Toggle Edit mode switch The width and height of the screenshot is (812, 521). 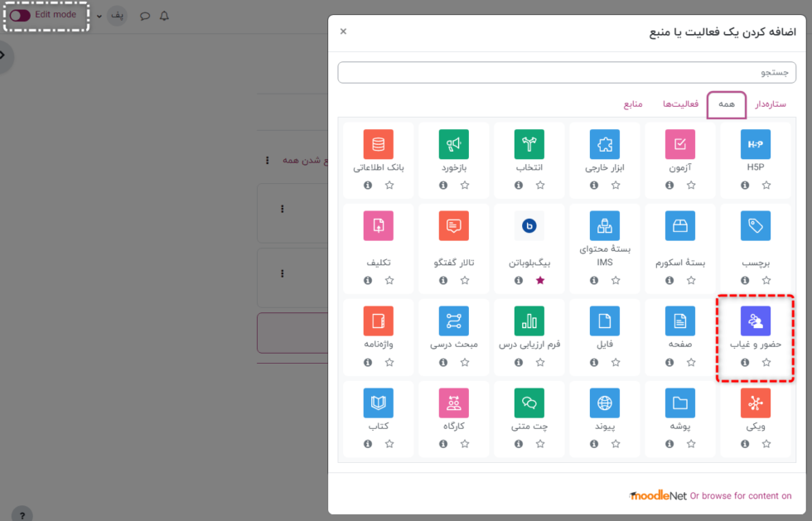coord(21,15)
